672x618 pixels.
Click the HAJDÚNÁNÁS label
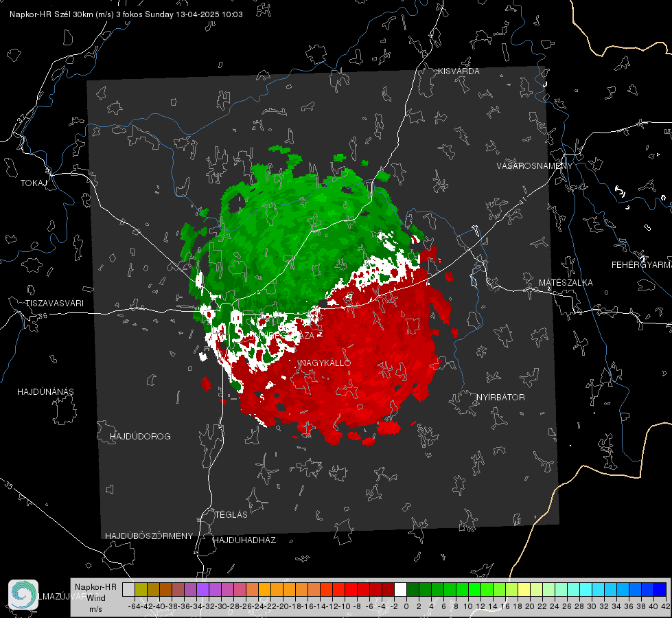(45, 391)
